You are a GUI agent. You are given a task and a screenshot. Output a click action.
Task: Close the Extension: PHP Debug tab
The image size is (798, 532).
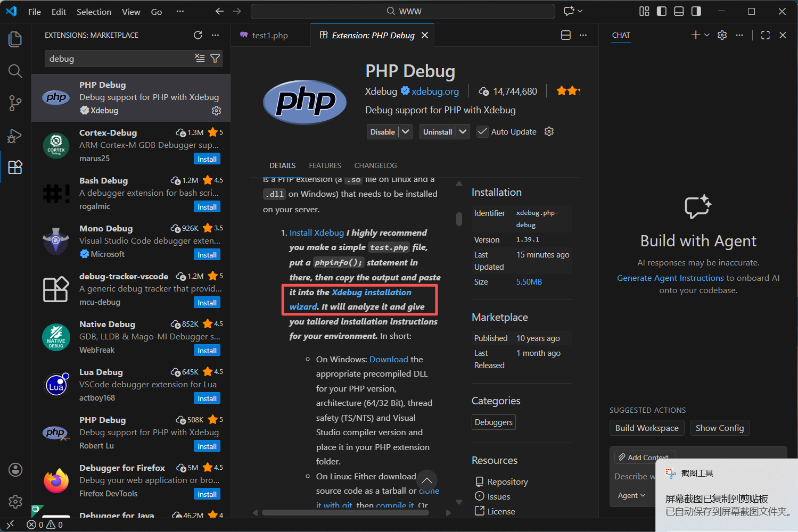pos(425,35)
